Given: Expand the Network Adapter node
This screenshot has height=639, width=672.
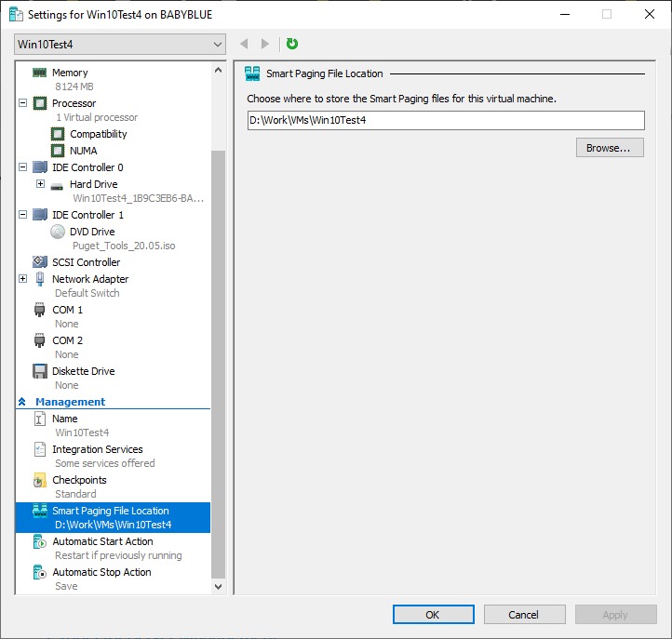Looking at the screenshot, I should pos(23,279).
